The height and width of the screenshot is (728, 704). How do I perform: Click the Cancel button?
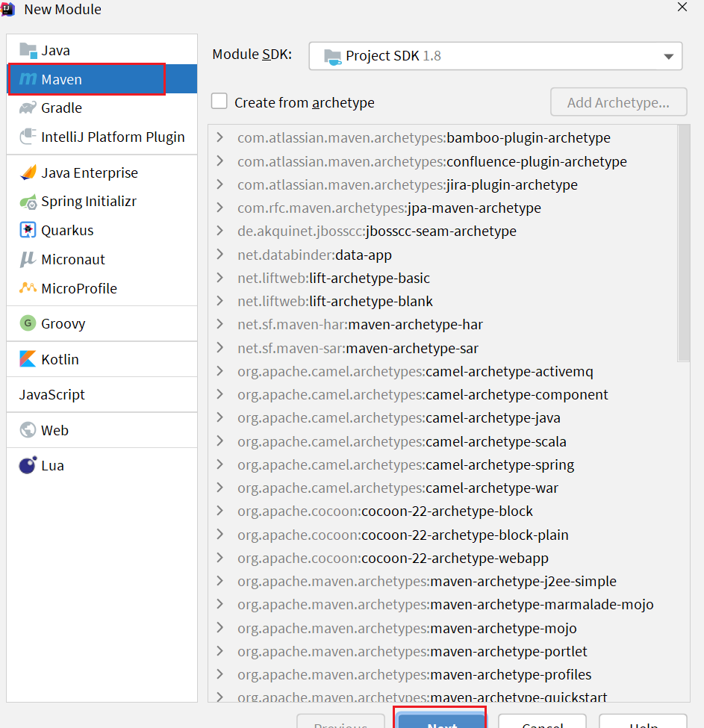point(542,721)
